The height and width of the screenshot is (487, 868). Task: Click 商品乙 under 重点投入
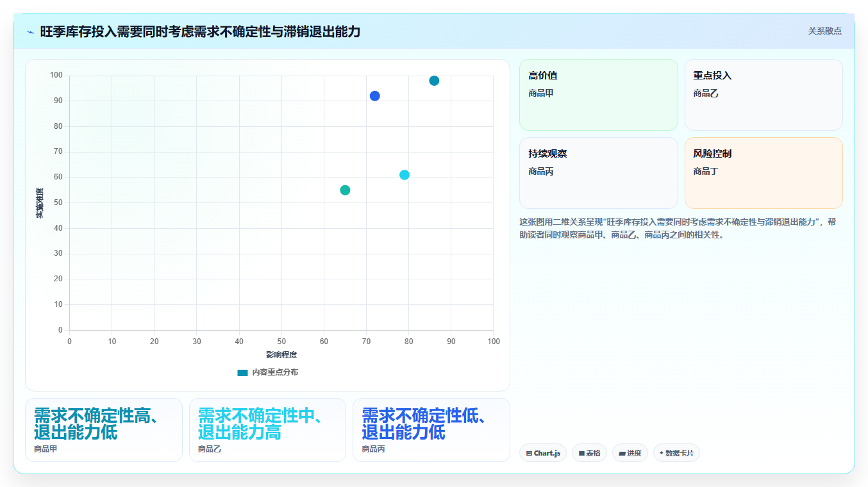pyautogui.click(x=706, y=94)
